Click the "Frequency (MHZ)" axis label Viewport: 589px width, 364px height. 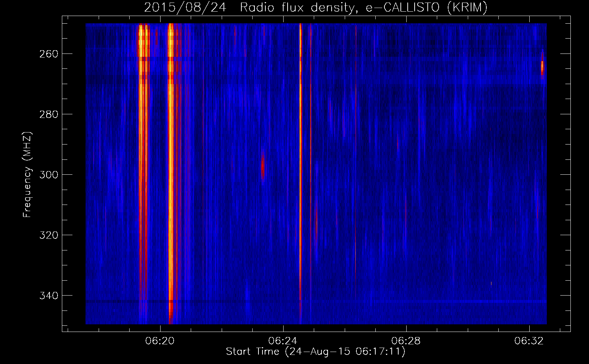click(27, 175)
